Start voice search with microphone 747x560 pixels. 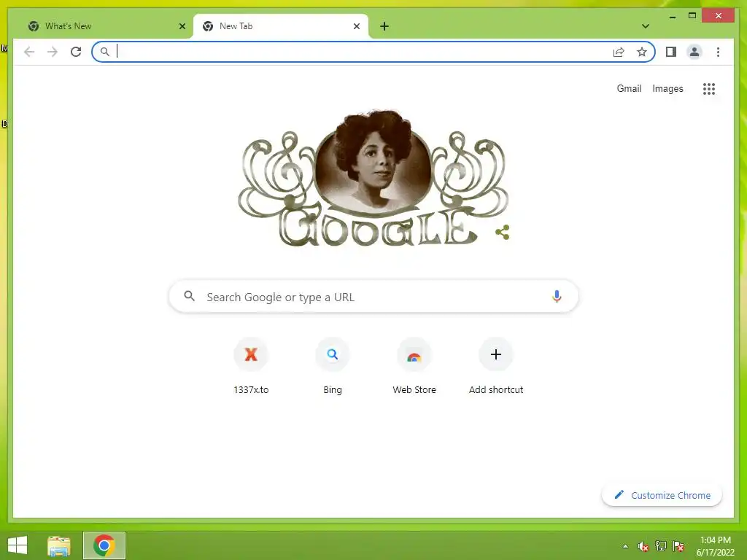(x=557, y=296)
